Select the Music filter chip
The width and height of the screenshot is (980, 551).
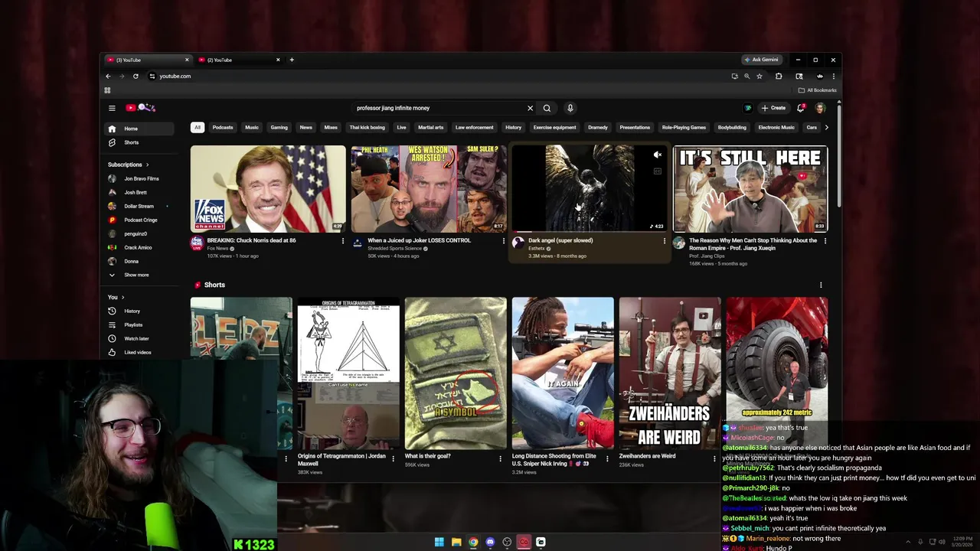pyautogui.click(x=252, y=128)
